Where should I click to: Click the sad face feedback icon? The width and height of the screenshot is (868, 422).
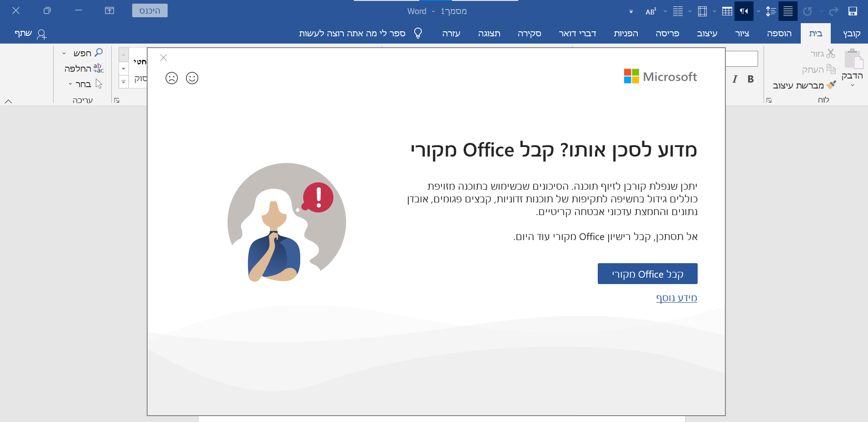pyautogui.click(x=171, y=78)
